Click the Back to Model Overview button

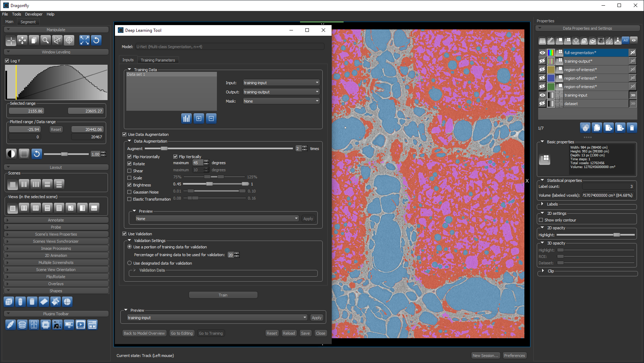(144, 333)
